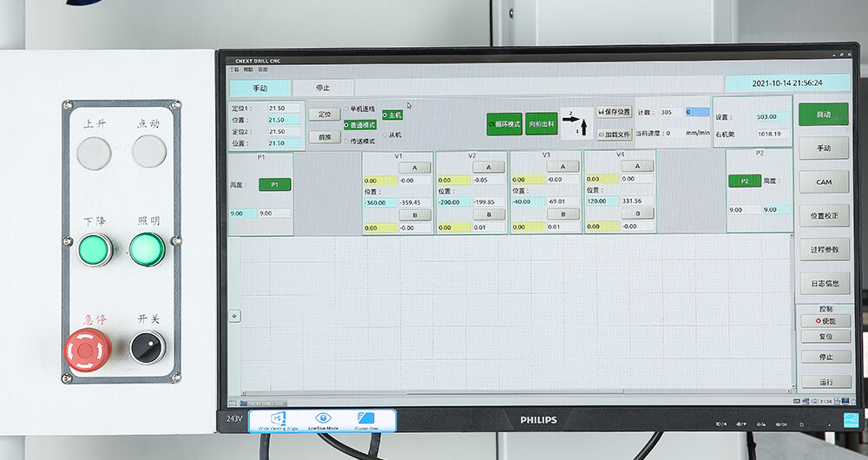The width and height of the screenshot is (868, 460).
Task: Click the green P2 button
Action: (x=744, y=181)
